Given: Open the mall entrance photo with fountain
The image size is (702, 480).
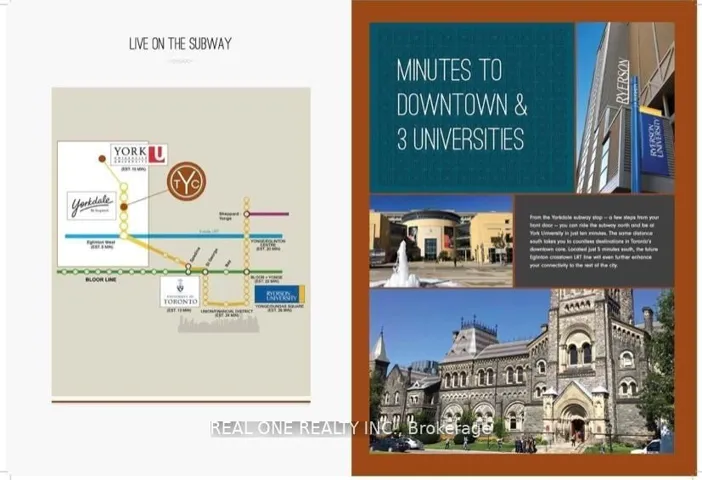Looking at the screenshot, I should point(439,241).
